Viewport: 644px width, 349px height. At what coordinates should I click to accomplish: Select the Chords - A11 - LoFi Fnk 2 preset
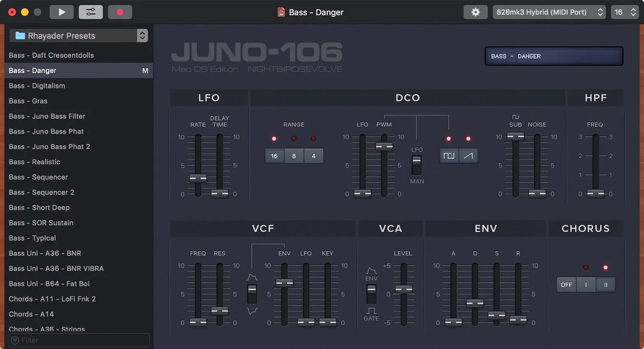[52, 299]
